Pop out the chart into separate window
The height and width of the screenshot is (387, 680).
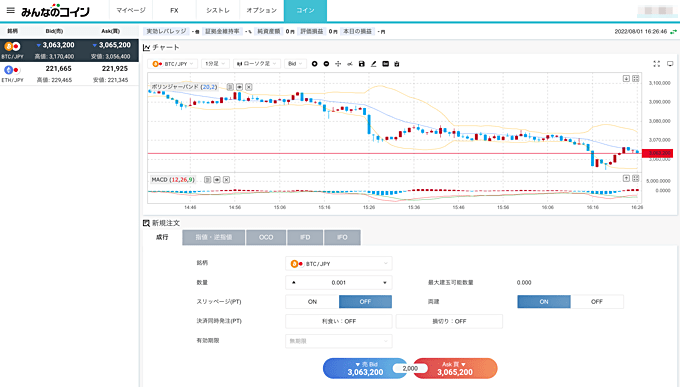click(670, 64)
